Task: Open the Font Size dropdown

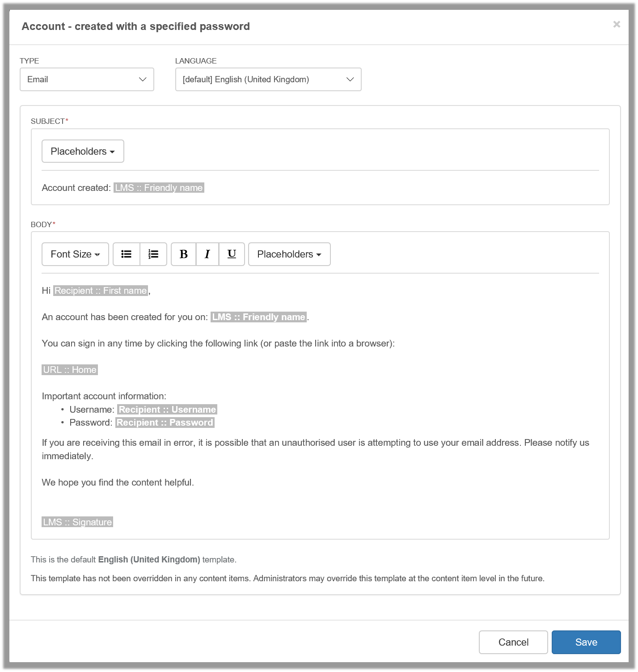Action: pyautogui.click(x=75, y=254)
